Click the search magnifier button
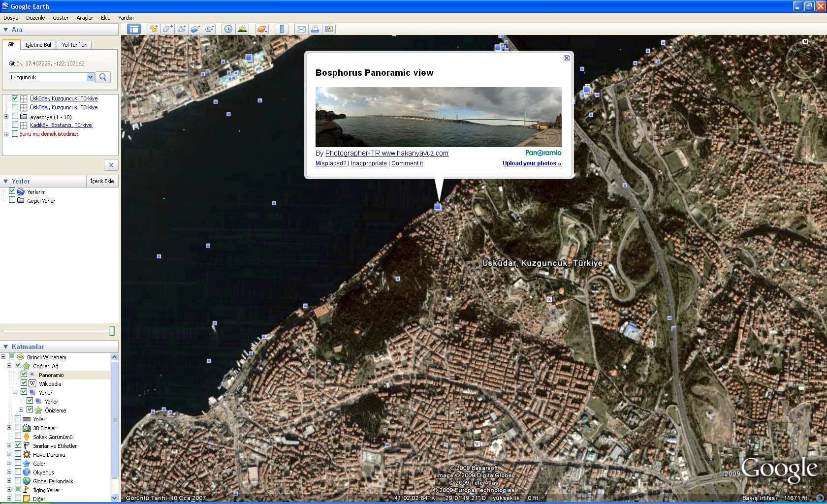Screen dimensions: 827x504 (x=103, y=77)
